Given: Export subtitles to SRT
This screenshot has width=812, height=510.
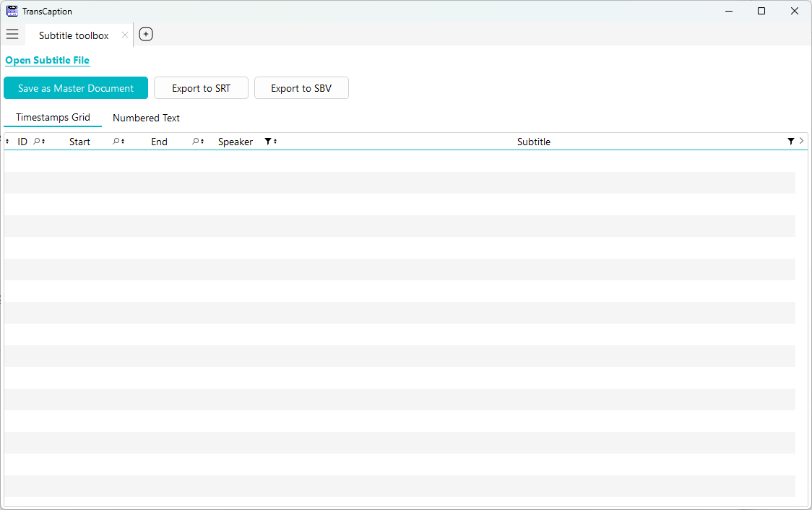Looking at the screenshot, I should 201,88.
